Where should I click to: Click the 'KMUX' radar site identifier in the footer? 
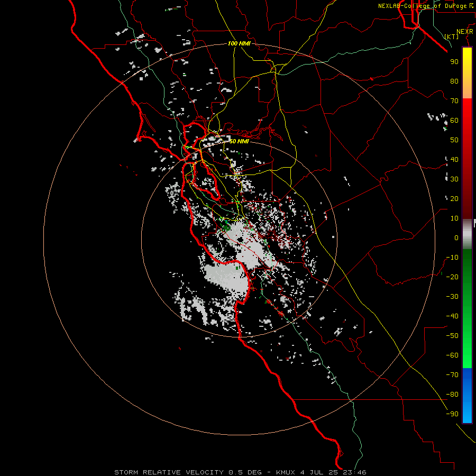(x=286, y=472)
